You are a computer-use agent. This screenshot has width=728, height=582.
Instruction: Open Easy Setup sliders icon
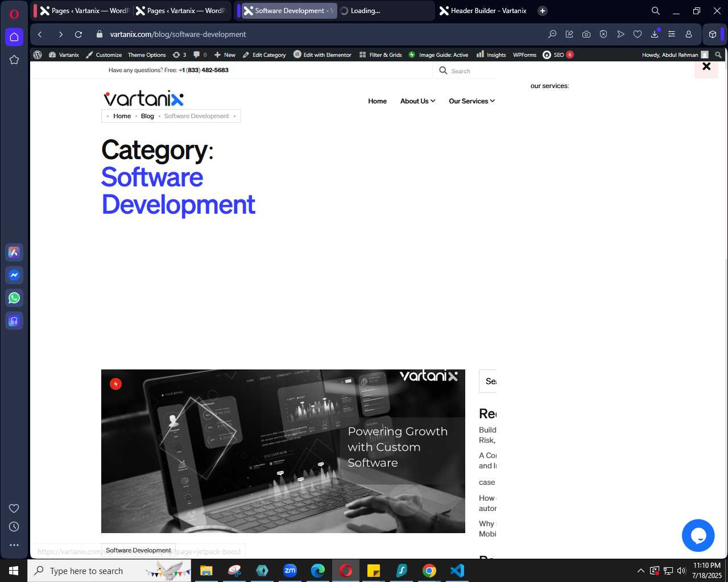672,34
